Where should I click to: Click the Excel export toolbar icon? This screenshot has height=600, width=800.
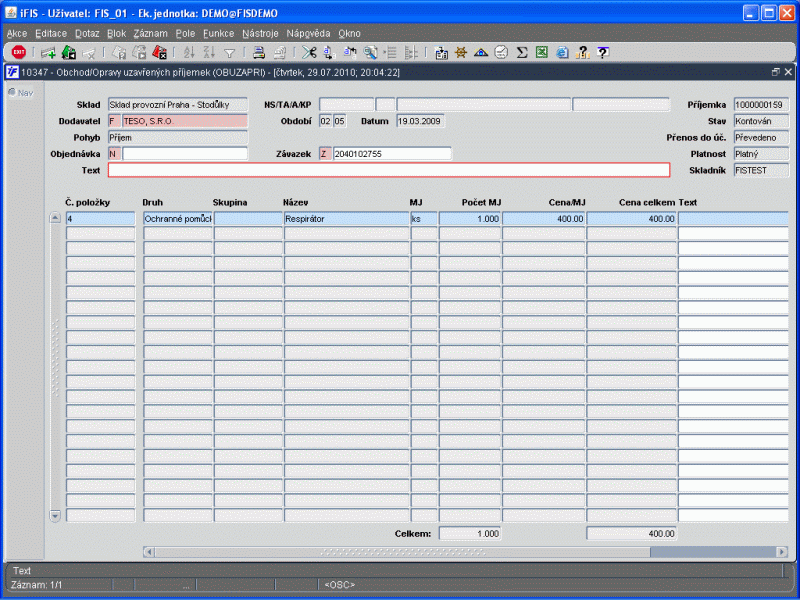[541, 52]
